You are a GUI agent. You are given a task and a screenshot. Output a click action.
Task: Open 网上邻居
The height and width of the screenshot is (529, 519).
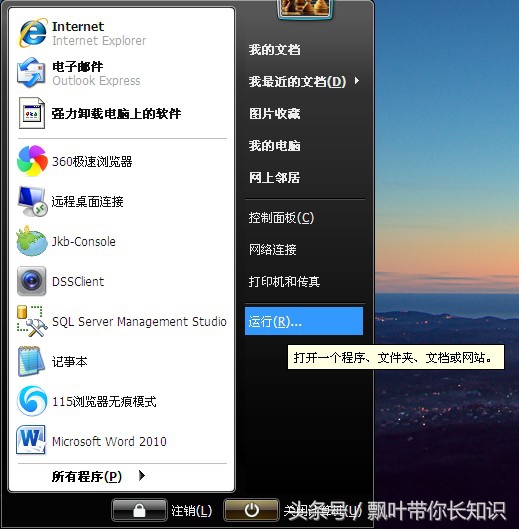pyautogui.click(x=274, y=177)
